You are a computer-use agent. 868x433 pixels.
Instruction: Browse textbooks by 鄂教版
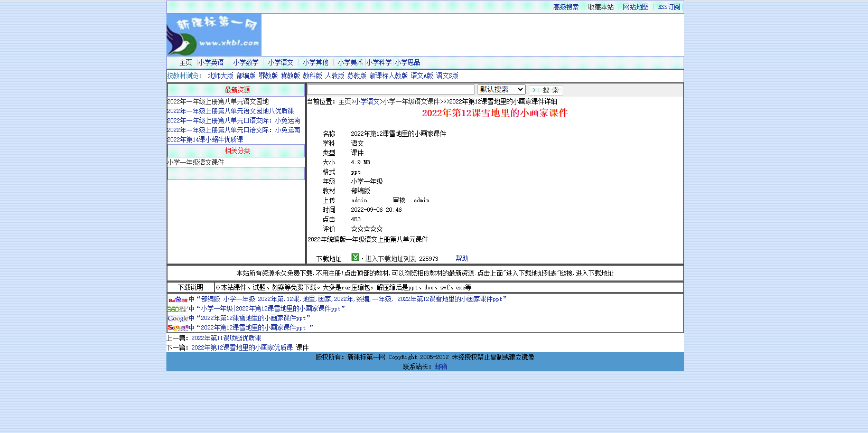point(268,76)
